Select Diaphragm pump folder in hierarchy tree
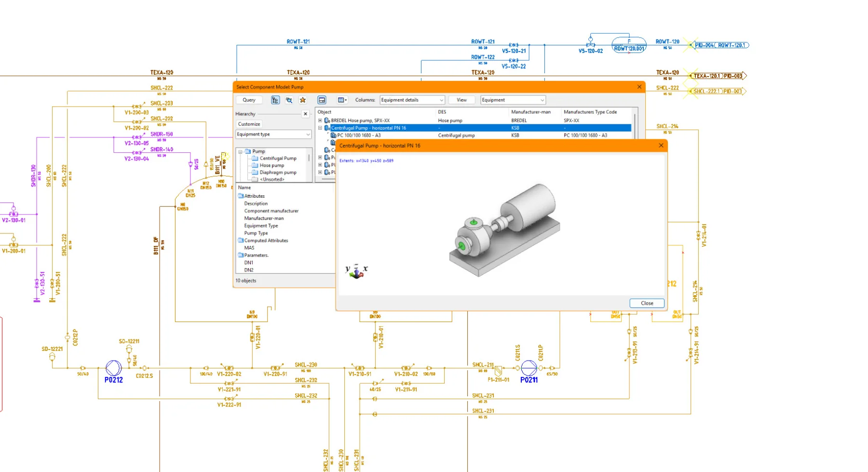Viewport: 868px width, 472px height. pos(278,172)
